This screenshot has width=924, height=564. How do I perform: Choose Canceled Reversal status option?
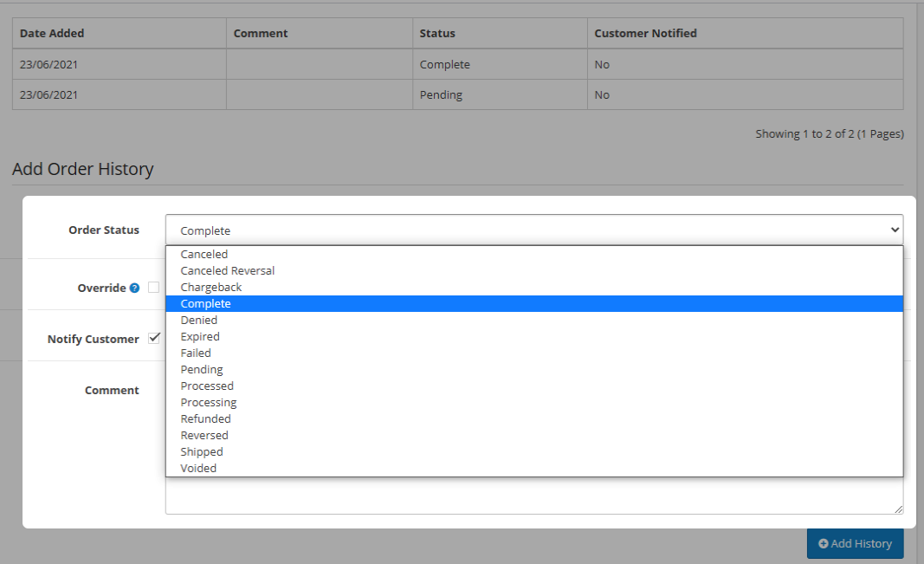click(x=228, y=271)
